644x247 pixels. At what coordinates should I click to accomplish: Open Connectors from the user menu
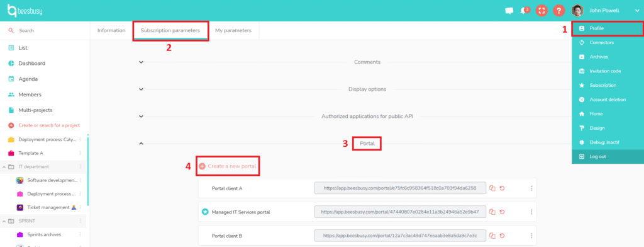pos(608,42)
